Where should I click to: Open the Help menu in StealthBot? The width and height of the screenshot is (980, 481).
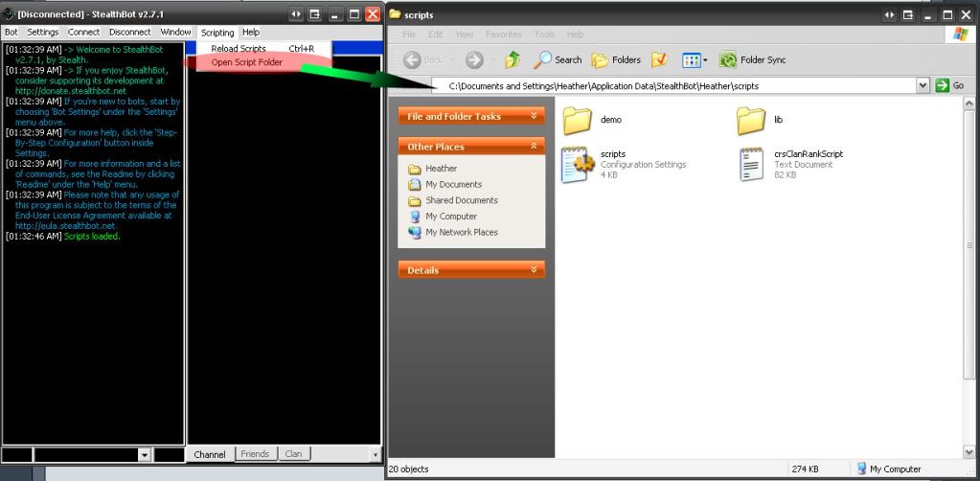251,32
